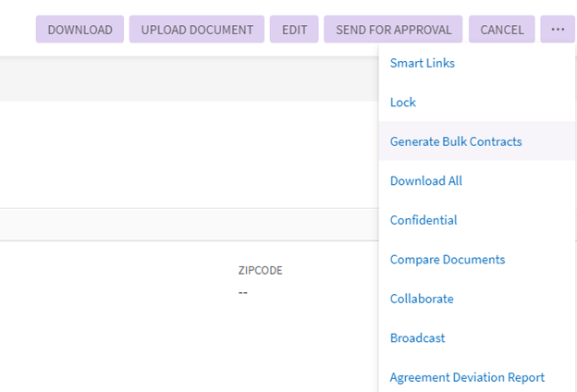Send the agreement for approval
This screenshot has width=577, height=392.
click(x=393, y=30)
